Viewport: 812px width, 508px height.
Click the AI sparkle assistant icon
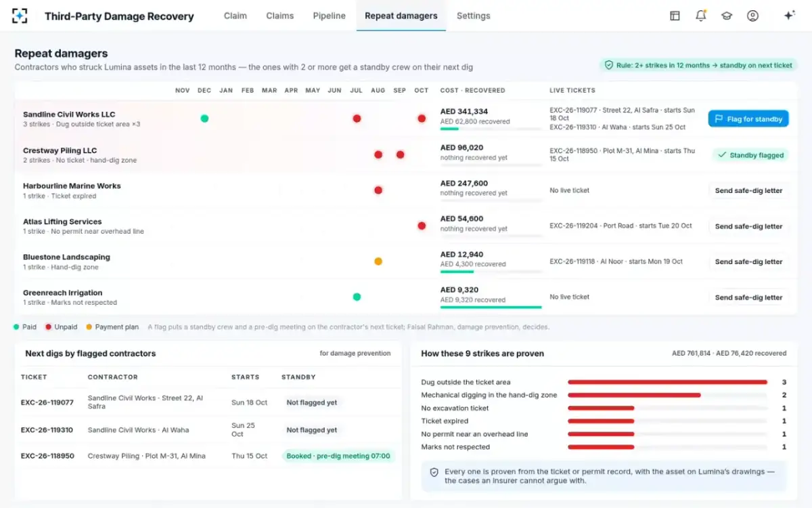click(x=789, y=16)
